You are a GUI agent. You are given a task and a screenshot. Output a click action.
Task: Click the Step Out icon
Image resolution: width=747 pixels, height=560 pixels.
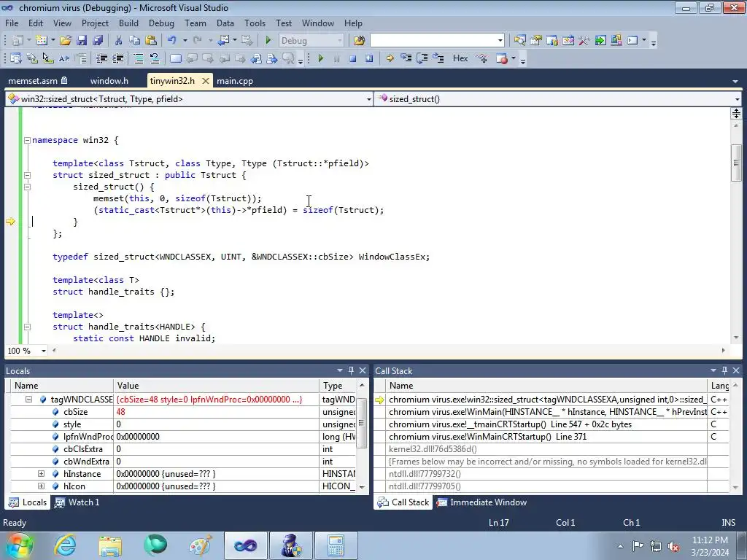click(x=438, y=58)
